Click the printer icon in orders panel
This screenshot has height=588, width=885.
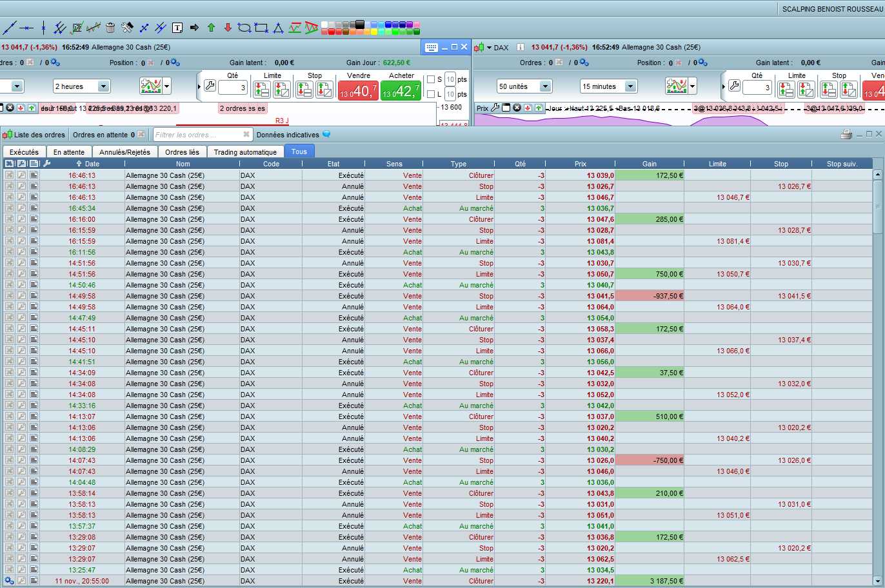[846, 135]
